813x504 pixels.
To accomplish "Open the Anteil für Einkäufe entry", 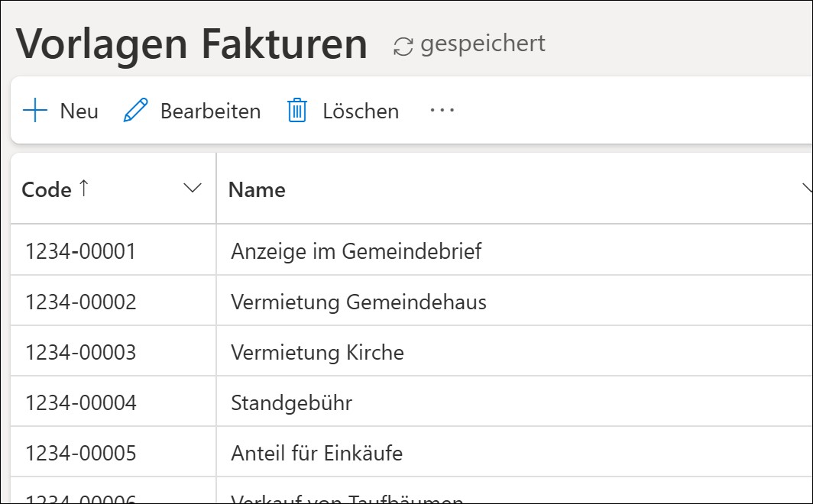I will [x=316, y=453].
